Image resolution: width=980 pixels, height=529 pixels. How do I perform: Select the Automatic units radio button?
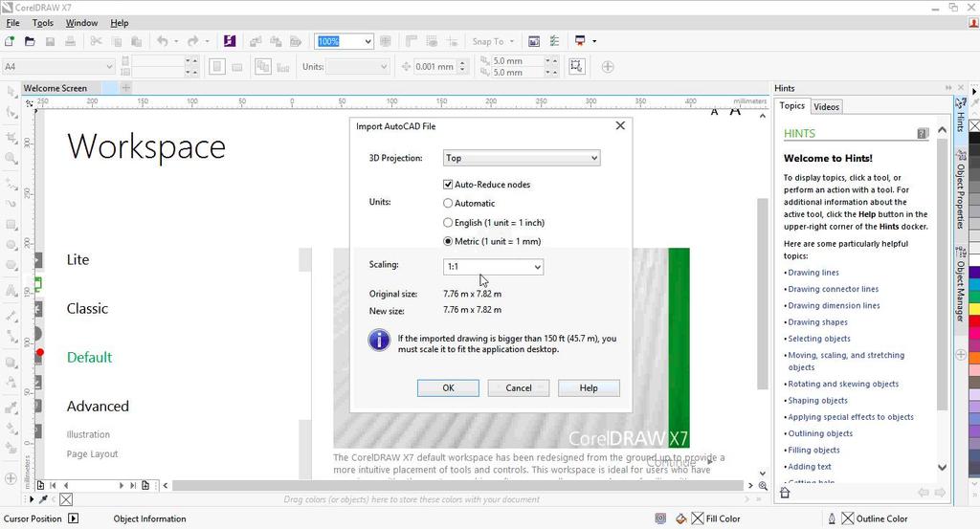click(448, 203)
